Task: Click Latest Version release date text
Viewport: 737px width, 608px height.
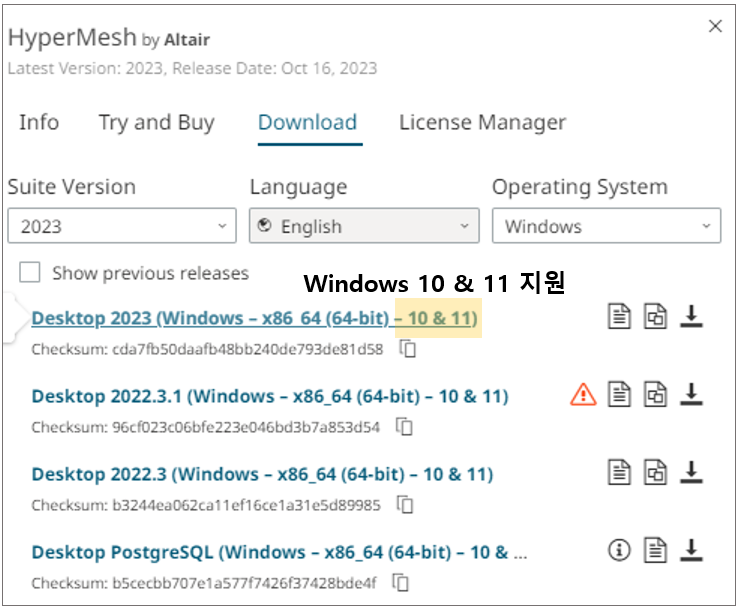Action: (x=192, y=68)
